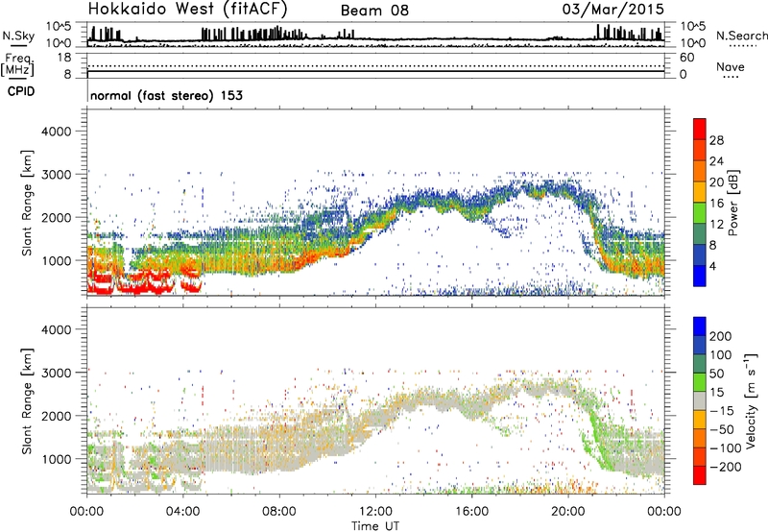Click Slant Range [km] label of velocity panel

click(27, 401)
